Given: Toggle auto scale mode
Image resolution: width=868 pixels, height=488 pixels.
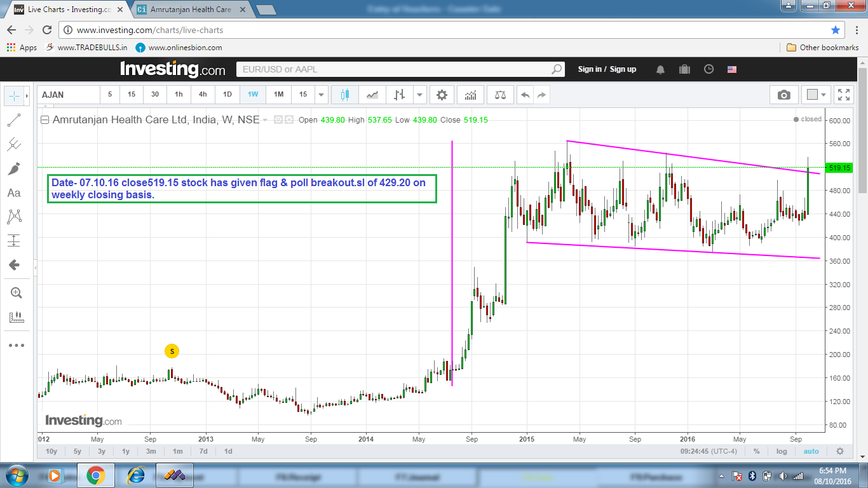Looking at the screenshot, I should tap(811, 451).
